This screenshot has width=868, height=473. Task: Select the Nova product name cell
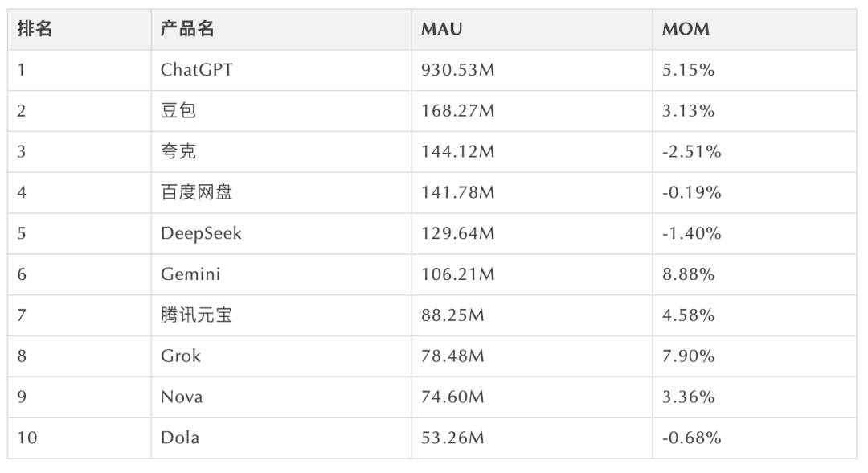pyautogui.click(x=182, y=397)
